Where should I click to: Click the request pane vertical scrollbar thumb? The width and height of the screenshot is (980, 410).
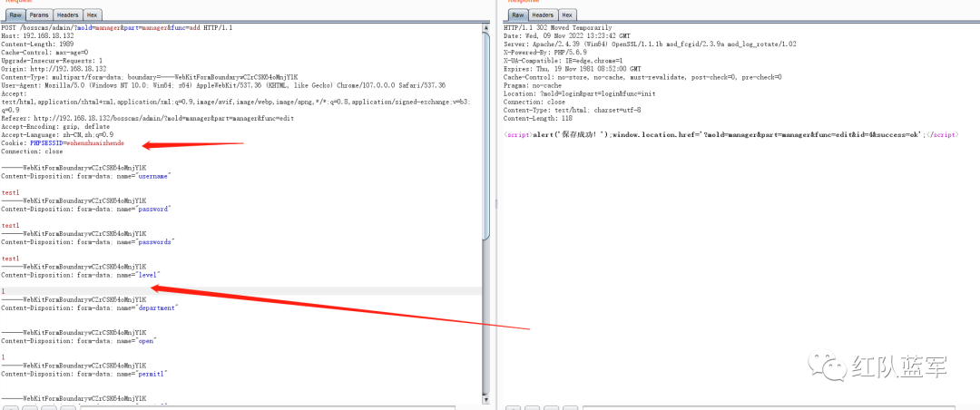[x=486, y=135]
